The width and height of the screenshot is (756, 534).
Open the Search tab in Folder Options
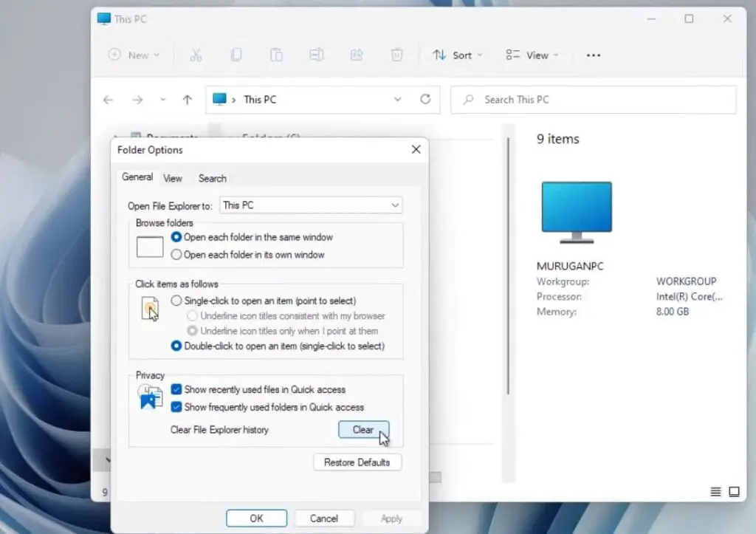pos(212,178)
